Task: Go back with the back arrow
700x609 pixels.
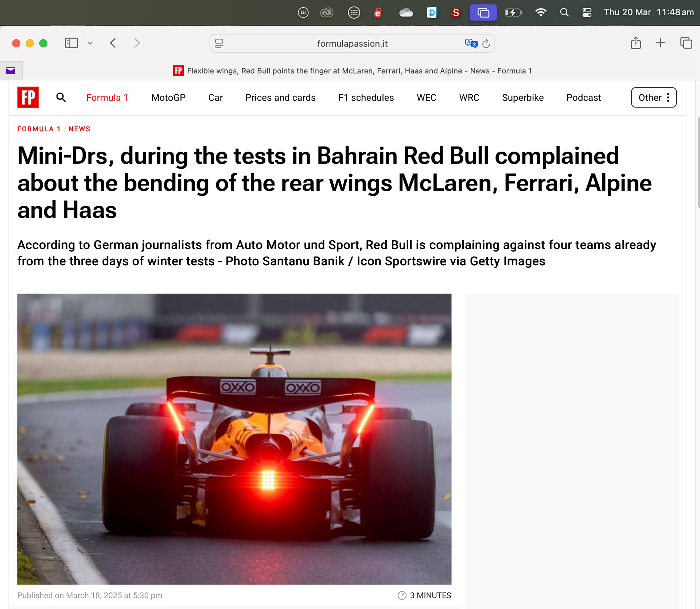Action: coord(113,43)
